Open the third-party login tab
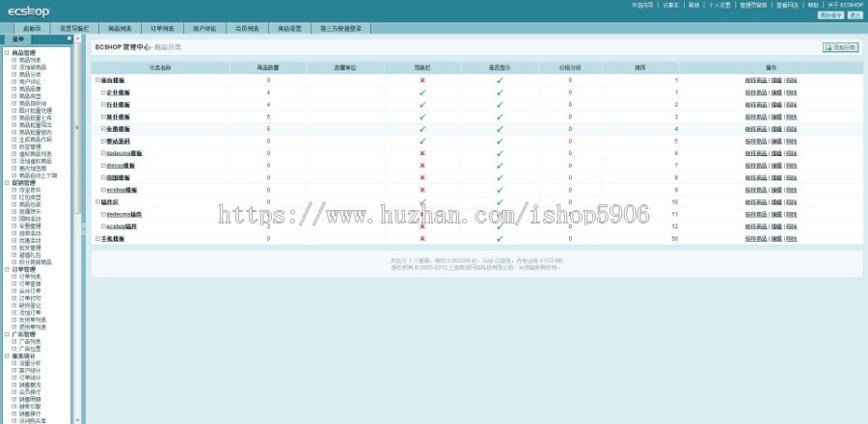Image resolution: width=868 pixels, height=424 pixels. 341,28
